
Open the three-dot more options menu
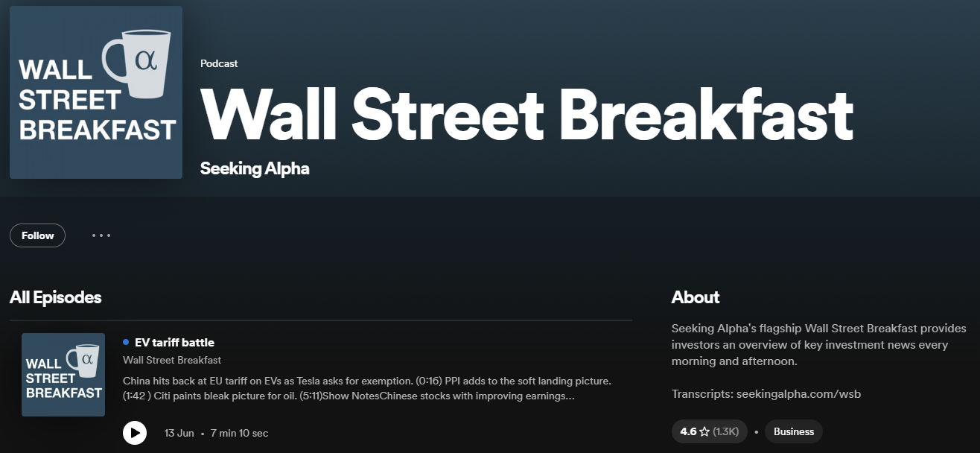pos(101,235)
